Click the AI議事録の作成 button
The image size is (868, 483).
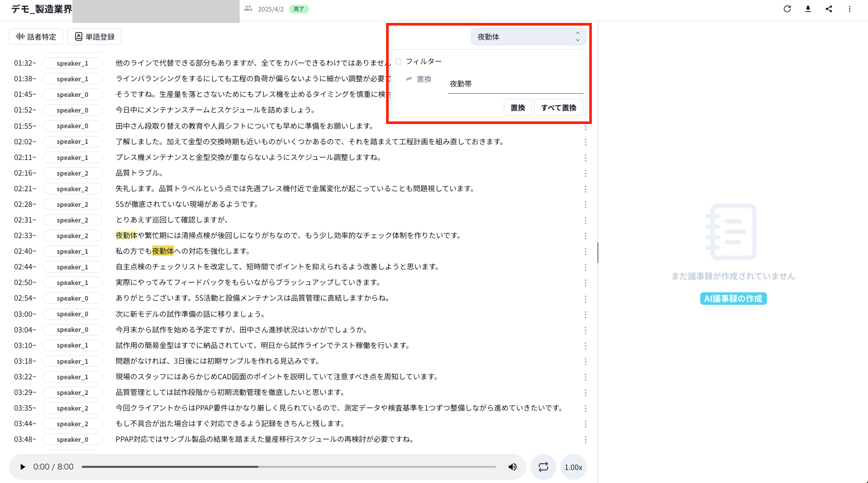[733, 299]
